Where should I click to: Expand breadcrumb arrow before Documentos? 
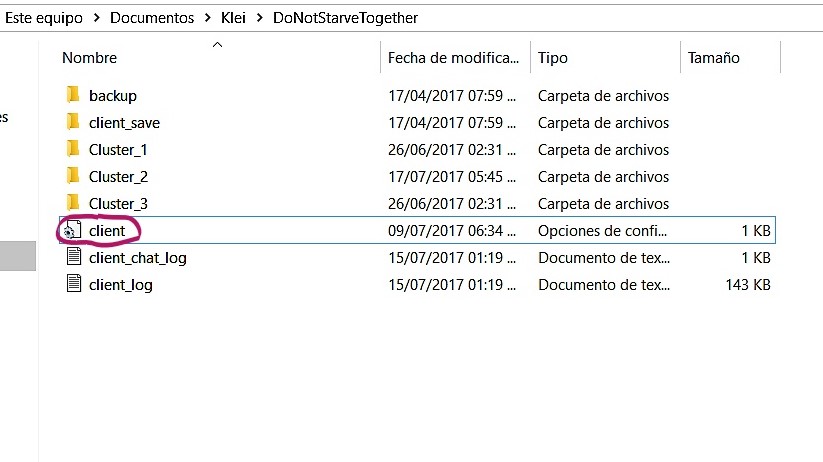[95, 18]
